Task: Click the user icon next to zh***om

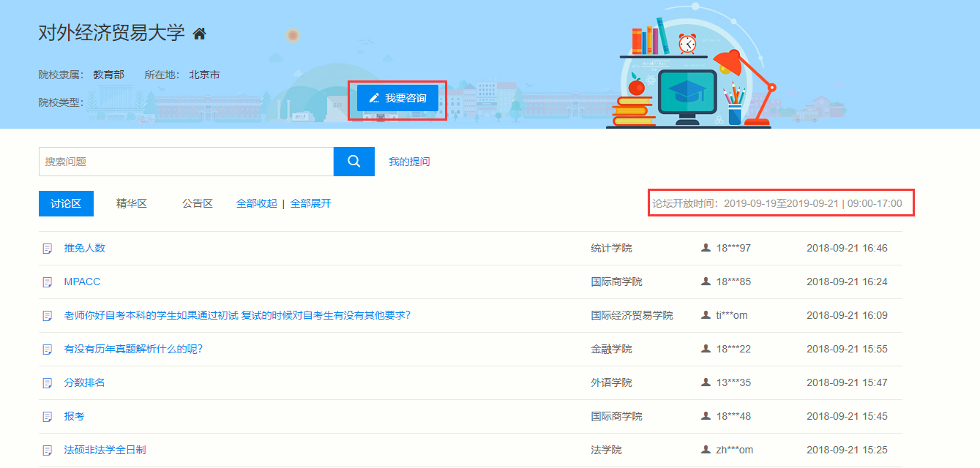Action: (x=706, y=450)
